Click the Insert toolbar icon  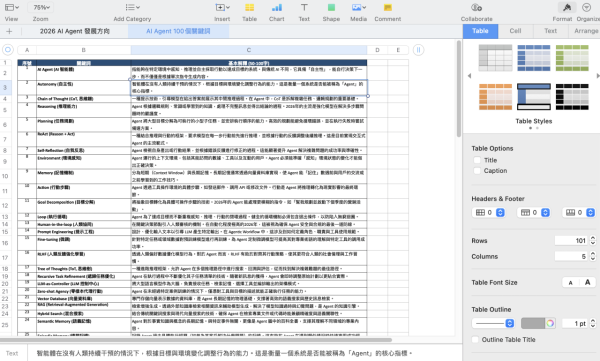point(222,7)
